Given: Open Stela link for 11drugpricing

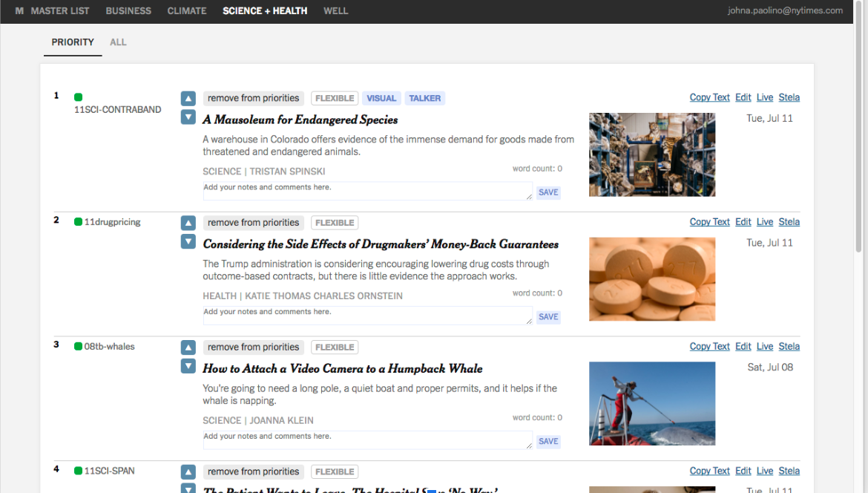Looking at the screenshot, I should click(x=789, y=222).
